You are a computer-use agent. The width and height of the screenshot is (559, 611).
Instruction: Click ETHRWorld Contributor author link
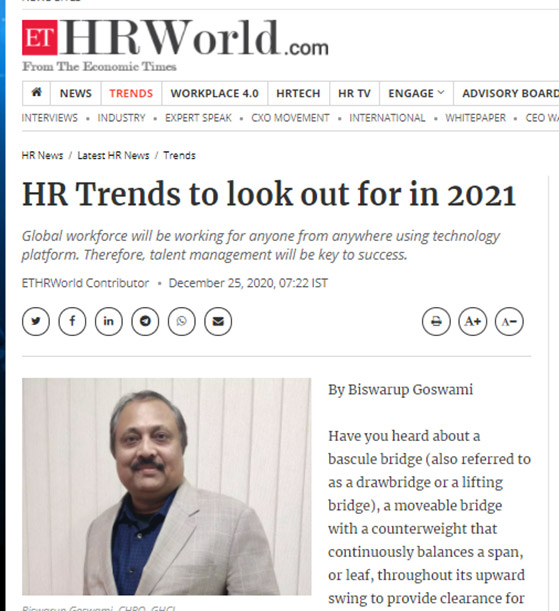pyautogui.click(x=85, y=283)
